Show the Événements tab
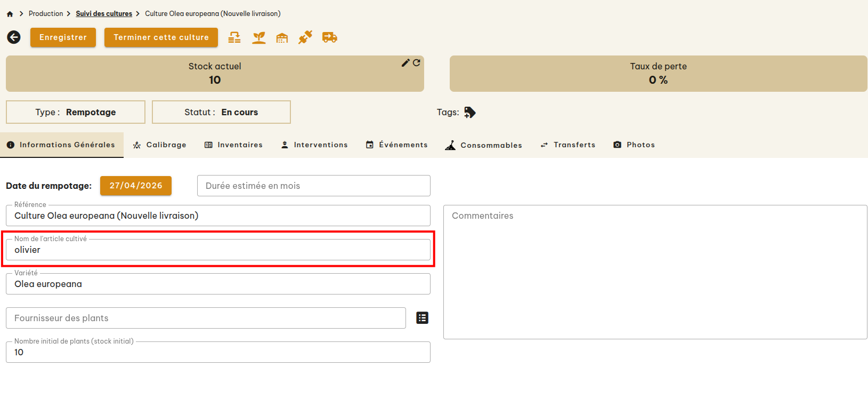This screenshot has height=398, width=868. click(x=397, y=145)
